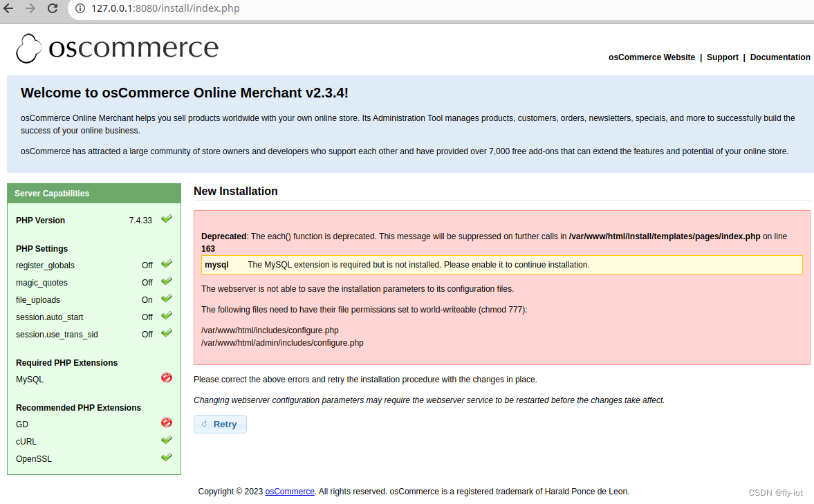
Task: Click the Recommended PHP Extensions heading
Action: tap(78, 408)
